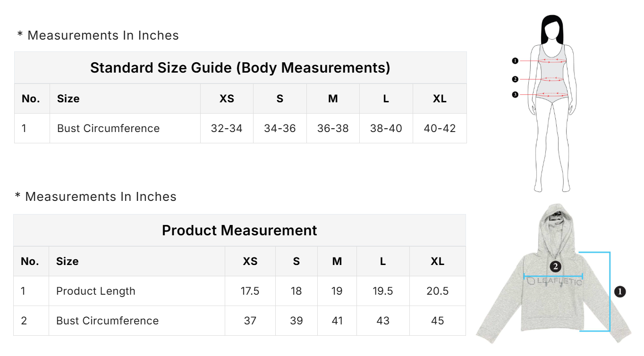Click the 45 bust circumference value
The height and width of the screenshot is (356, 644).
click(x=437, y=321)
